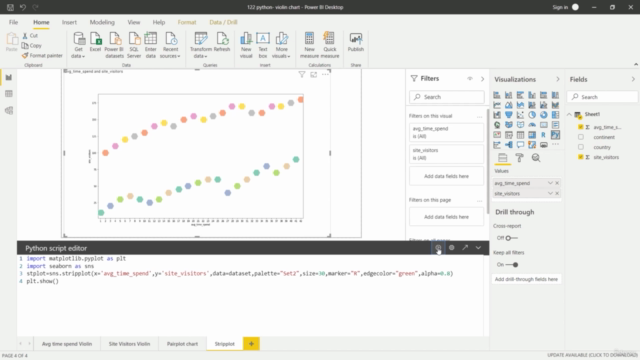Uncheck the avg_time_spend field
The image size is (640, 360).
pos(580,127)
